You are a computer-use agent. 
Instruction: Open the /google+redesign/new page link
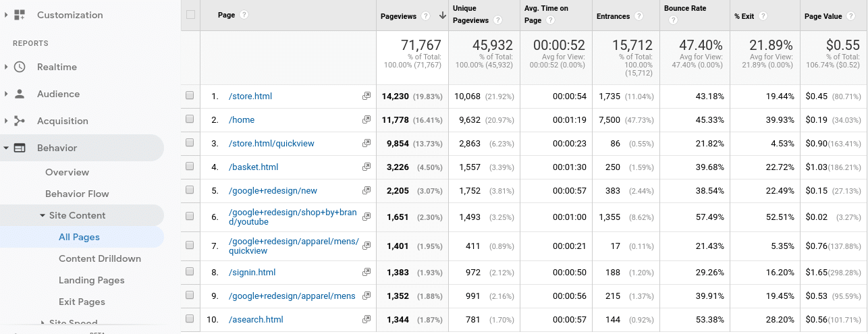click(273, 191)
